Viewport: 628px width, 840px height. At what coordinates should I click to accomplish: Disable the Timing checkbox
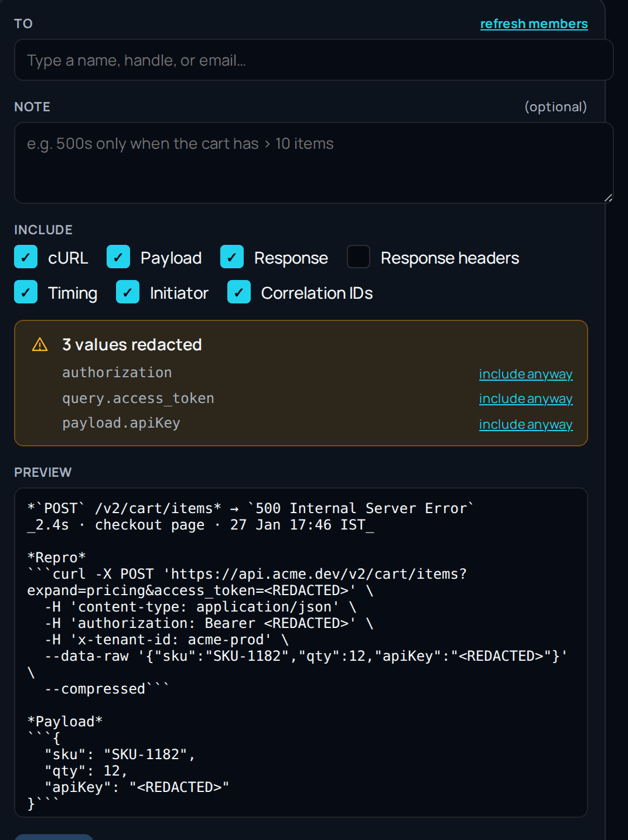tap(26, 292)
